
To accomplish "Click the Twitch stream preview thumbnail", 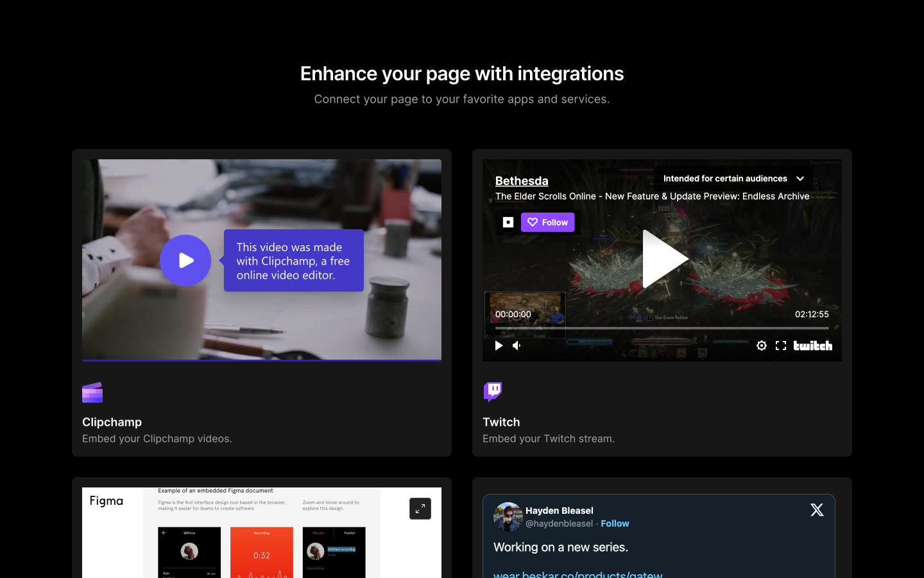I will tap(525, 315).
